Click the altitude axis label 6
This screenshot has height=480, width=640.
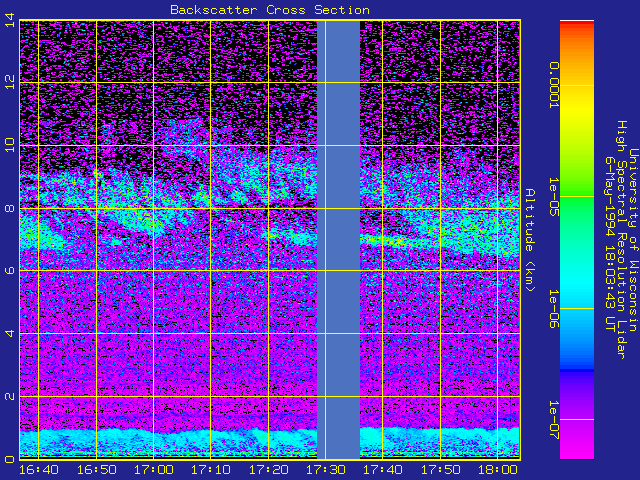coord(10,271)
